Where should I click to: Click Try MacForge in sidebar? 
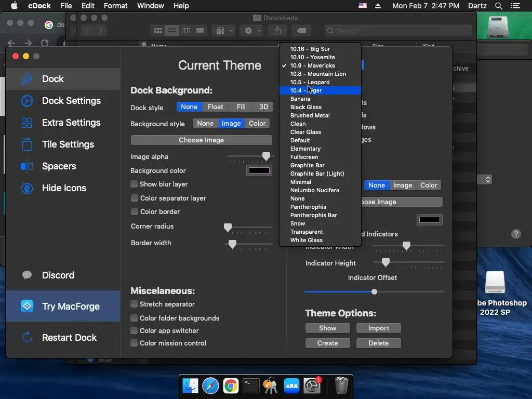pyautogui.click(x=63, y=307)
